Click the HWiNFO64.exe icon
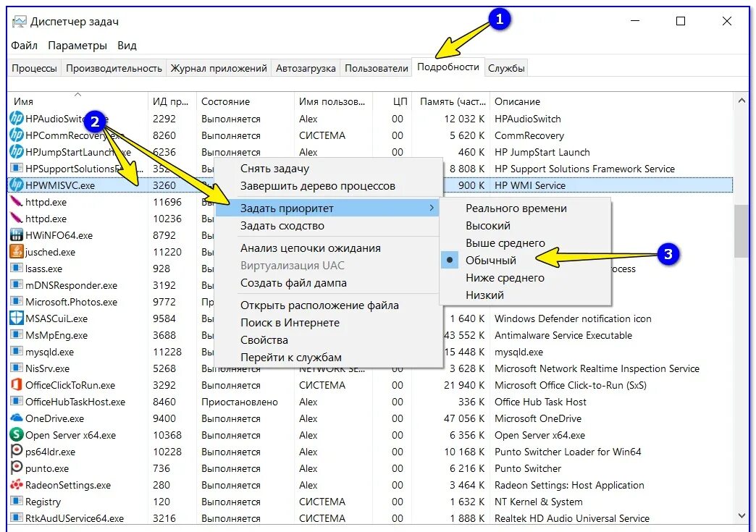The height and width of the screenshot is (532, 756). pyautogui.click(x=17, y=235)
